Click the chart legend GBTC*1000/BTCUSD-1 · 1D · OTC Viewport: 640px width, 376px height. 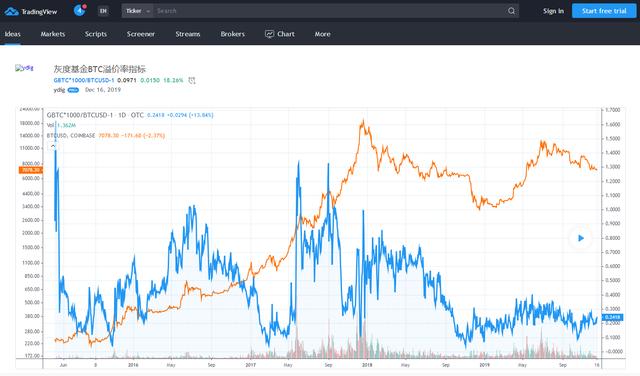coord(95,115)
